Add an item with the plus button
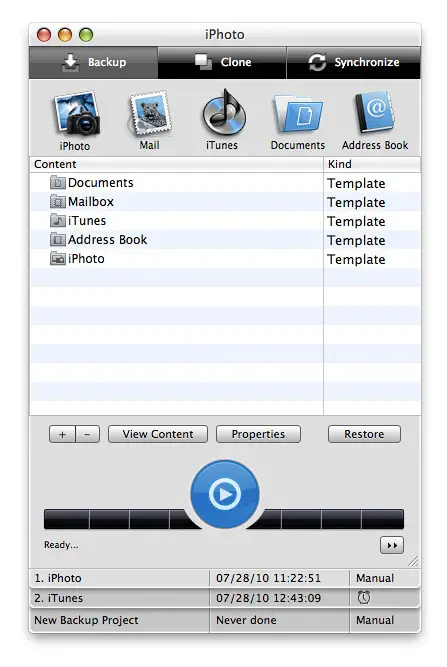The width and height of the screenshot is (447, 667). [63, 434]
